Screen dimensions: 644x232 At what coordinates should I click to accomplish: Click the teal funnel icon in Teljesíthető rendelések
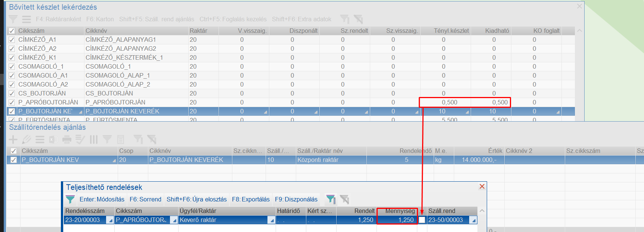[70, 199]
